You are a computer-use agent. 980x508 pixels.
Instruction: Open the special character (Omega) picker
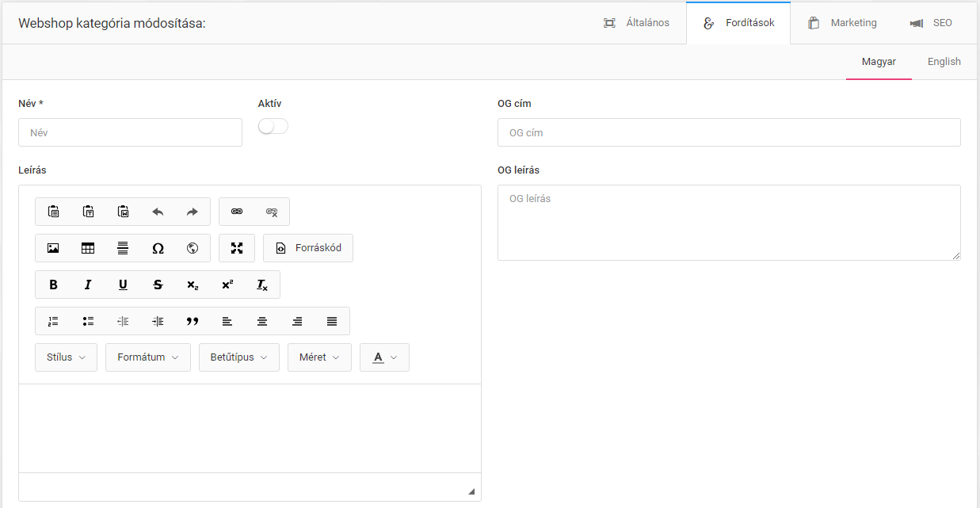(x=158, y=248)
